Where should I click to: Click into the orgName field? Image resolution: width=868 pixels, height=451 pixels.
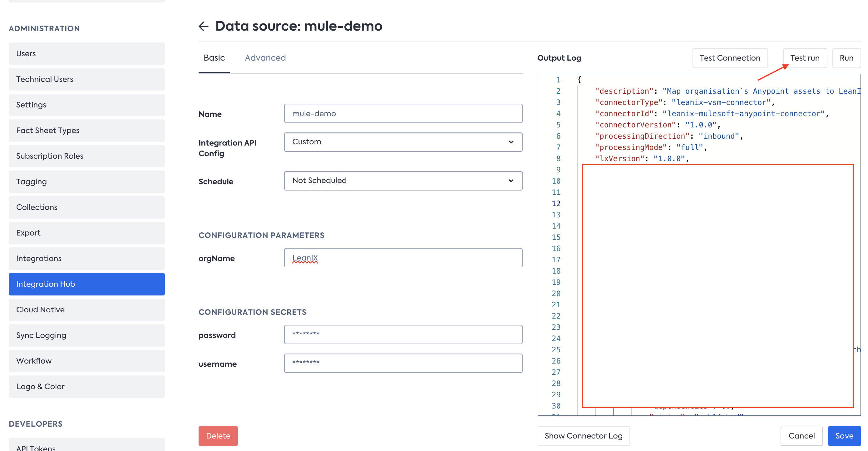pos(403,258)
